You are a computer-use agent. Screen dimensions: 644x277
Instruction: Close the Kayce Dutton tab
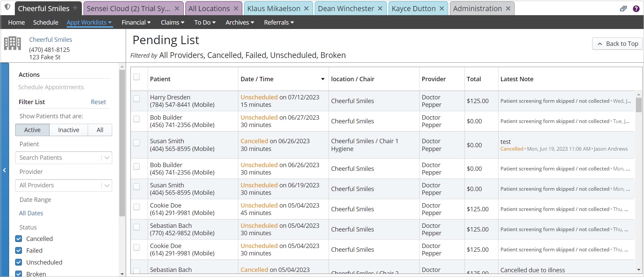tap(442, 8)
